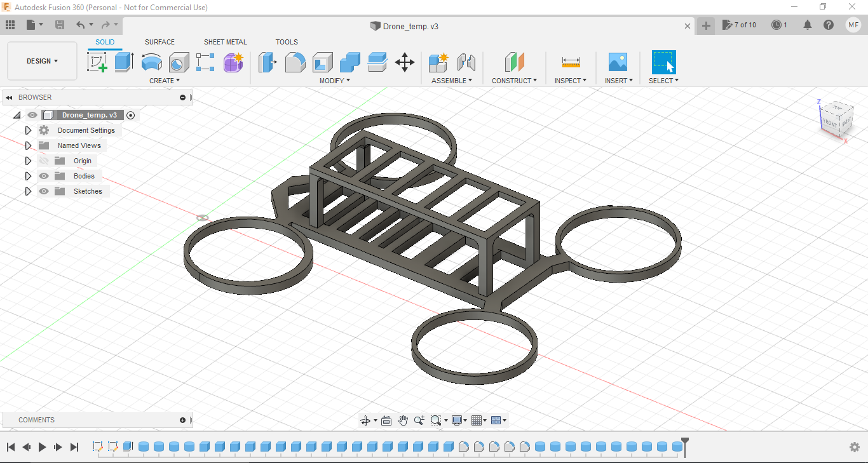Click the ViewCube in the viewport corner
This screenshot has width=868, height=463.
coord(836,119)
